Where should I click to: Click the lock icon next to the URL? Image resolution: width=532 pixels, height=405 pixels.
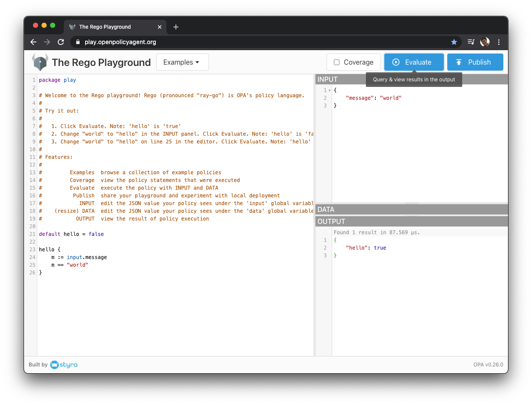coord(77,42)
